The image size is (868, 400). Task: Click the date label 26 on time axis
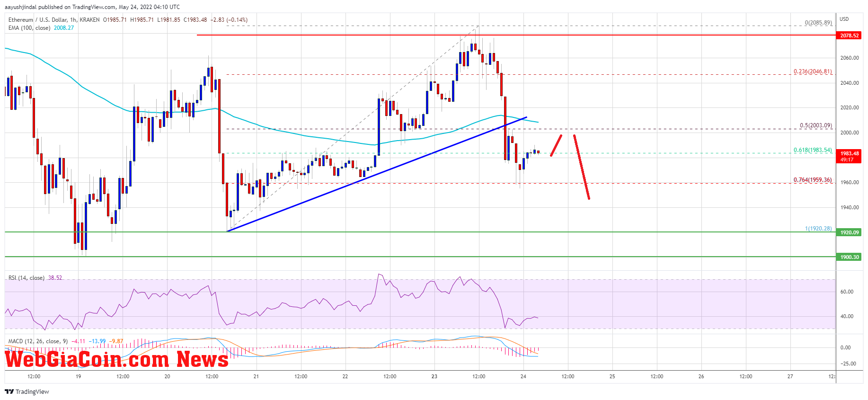click(701, 377)
